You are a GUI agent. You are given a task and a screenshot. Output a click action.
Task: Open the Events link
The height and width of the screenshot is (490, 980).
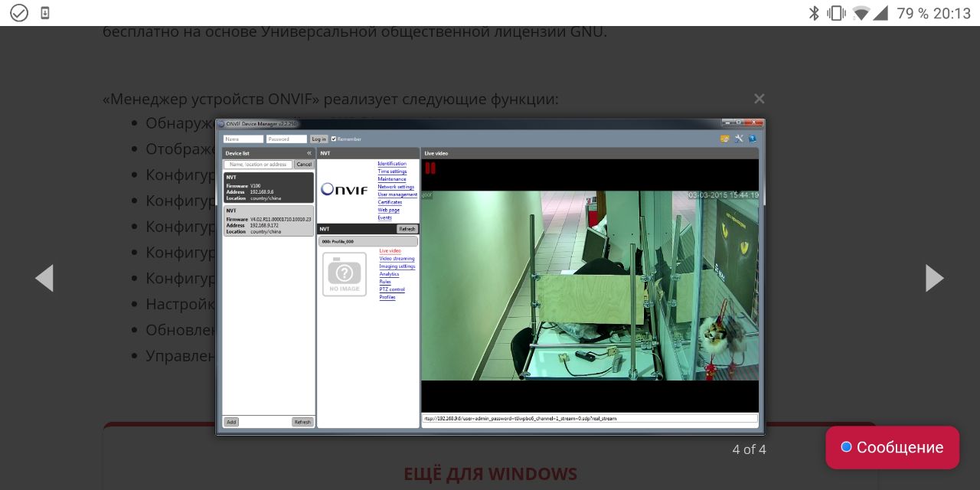[x=384, y=217]
